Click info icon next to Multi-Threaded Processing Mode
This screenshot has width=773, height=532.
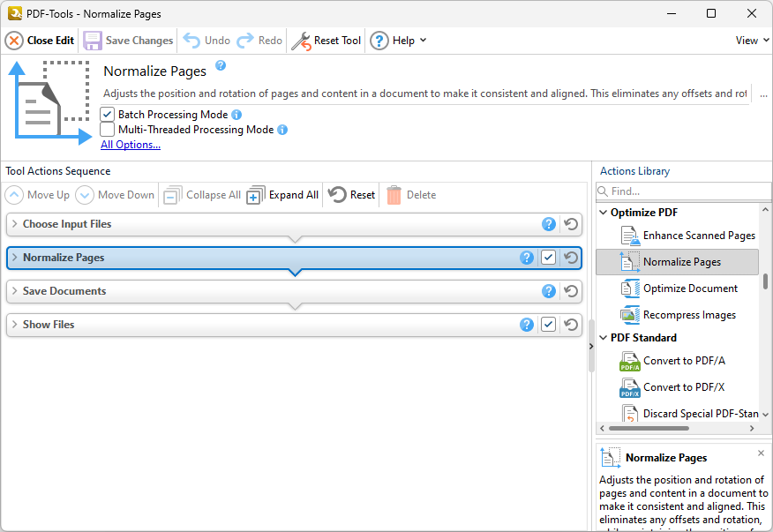click(282, 130)
